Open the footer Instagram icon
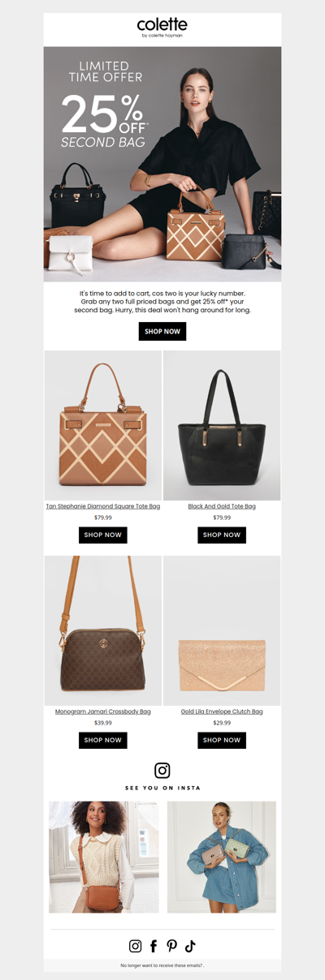The width and height of the screenshot is (325, 980). [136, 946]
